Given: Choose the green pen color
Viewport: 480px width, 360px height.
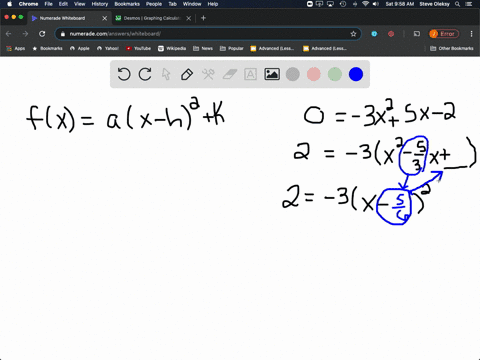Looking at the screenshot, I should coord(335,74).
